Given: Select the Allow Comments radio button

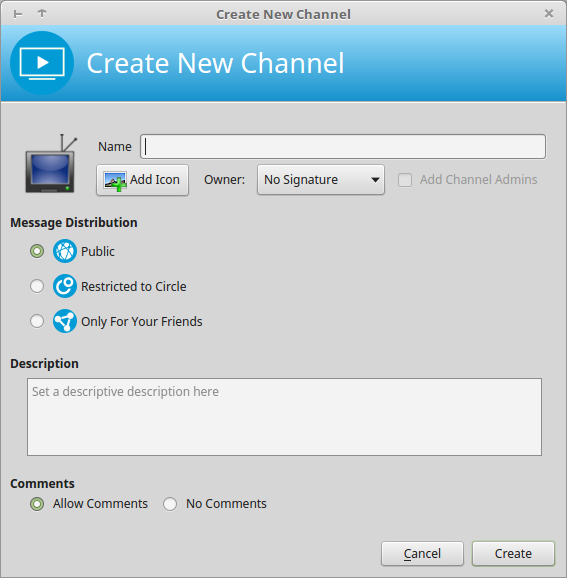Looking at the screenshot, I should [x=37, y=504].
